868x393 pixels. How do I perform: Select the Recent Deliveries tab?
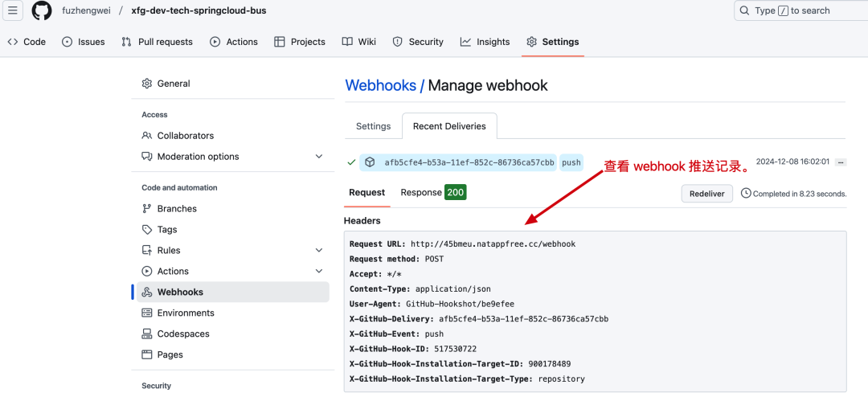449,126
